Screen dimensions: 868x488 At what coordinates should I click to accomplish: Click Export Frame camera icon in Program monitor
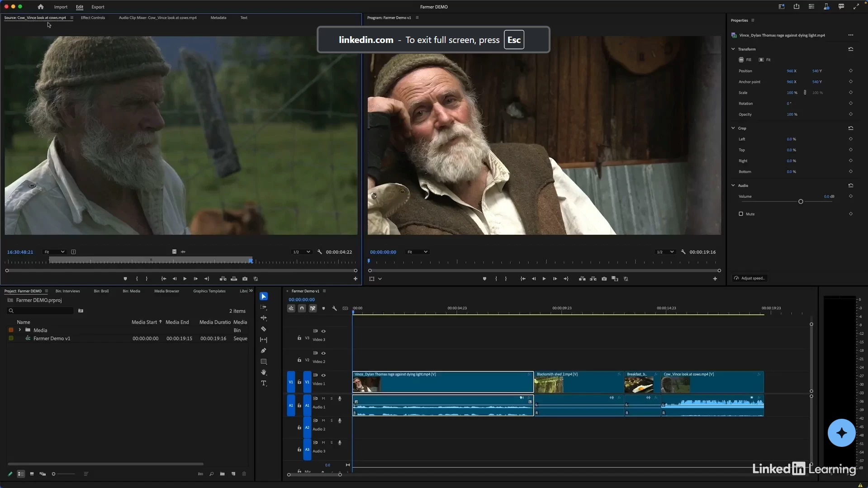(604, 279)
